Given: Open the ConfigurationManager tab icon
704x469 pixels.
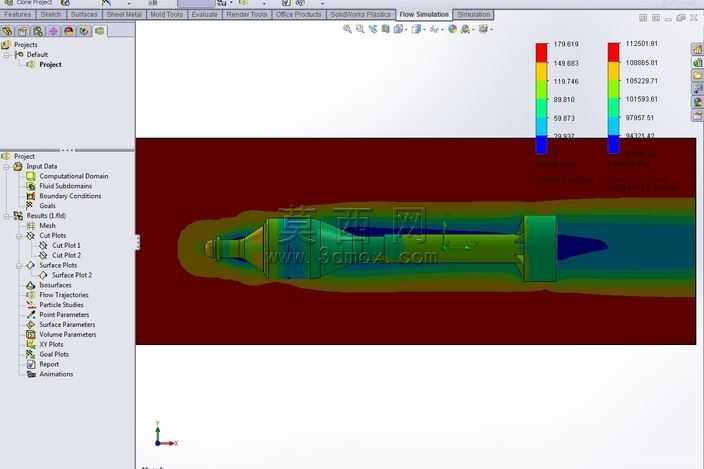Looking at the screenshot, I should click(38, 31).
